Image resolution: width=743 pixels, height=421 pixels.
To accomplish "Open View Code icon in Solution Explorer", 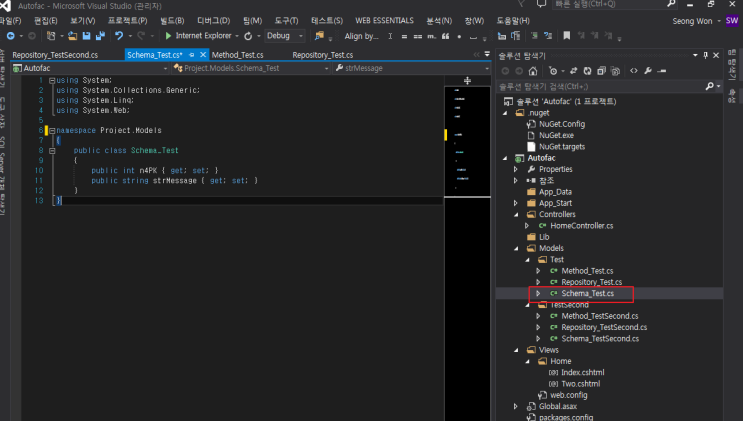I will (x=634, y=71).
